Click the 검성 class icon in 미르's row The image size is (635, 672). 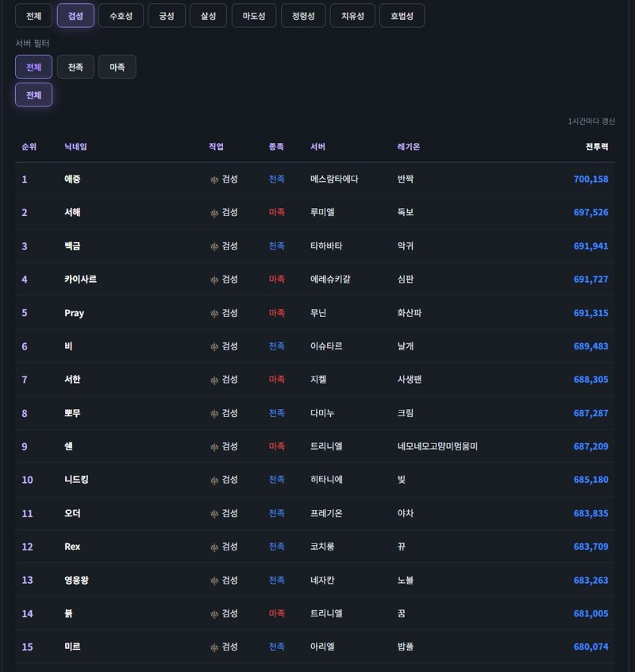tap(214, 647)
